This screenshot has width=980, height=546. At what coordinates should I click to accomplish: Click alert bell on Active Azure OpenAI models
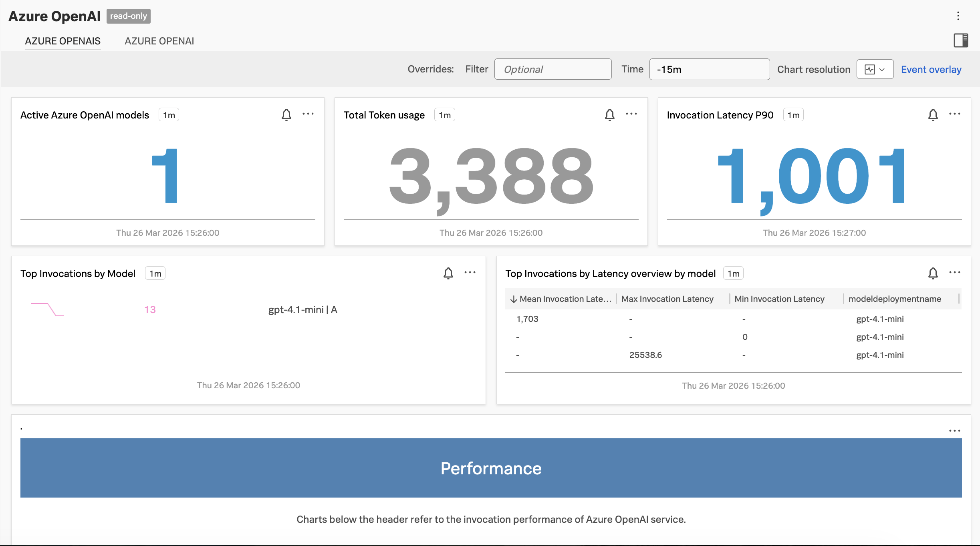[286, 115]
